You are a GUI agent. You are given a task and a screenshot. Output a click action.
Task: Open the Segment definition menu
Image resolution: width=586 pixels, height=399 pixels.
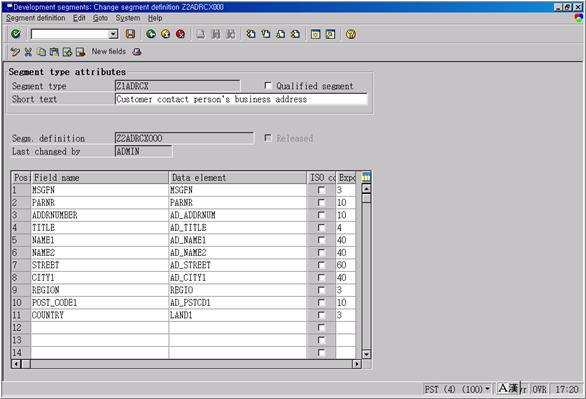[36, 18]
